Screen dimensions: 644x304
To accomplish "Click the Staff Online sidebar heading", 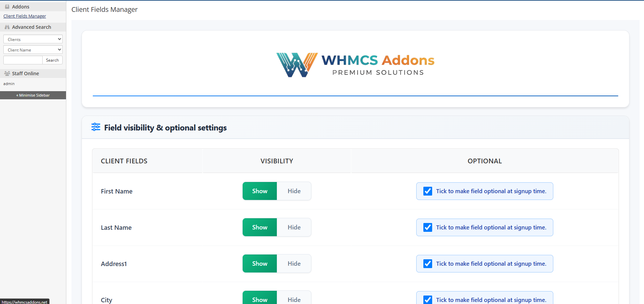I will point(25,74).
